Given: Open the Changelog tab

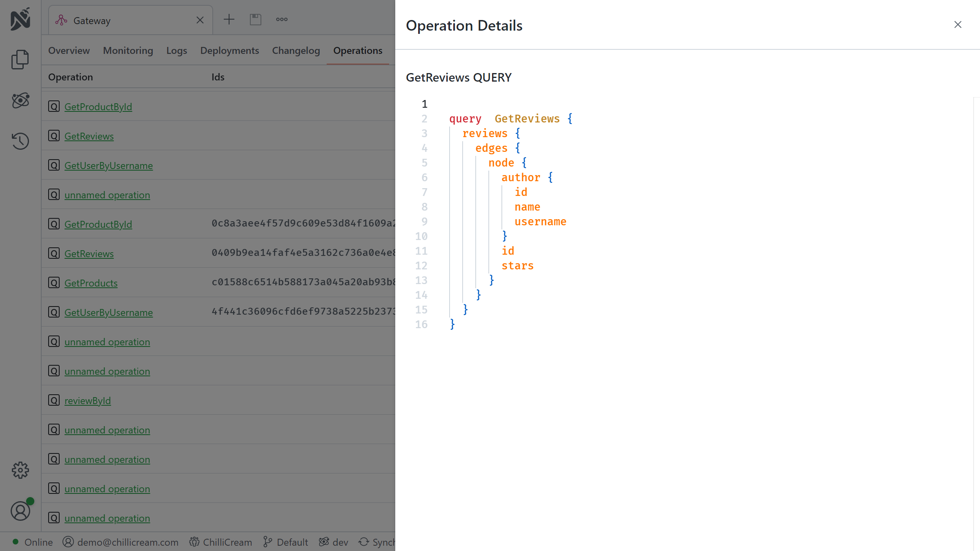Looking at the screenshot, I should click(x=296, y=51).
